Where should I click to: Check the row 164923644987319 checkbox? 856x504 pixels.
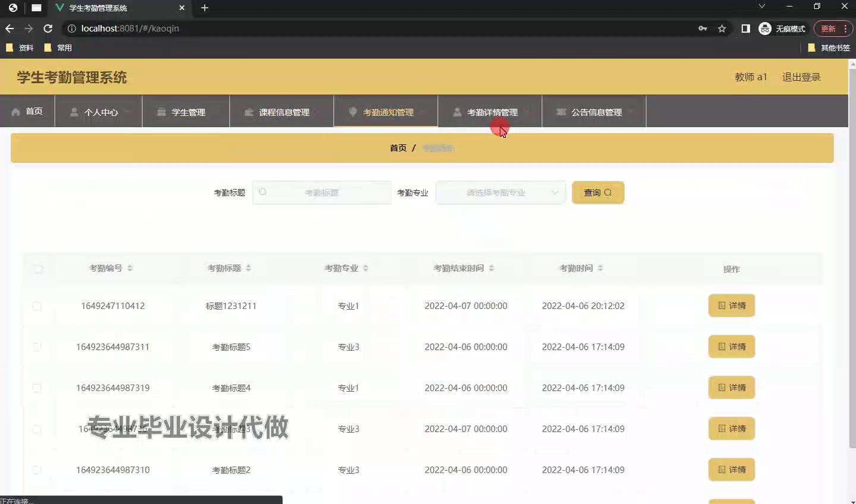coord(37,388)
